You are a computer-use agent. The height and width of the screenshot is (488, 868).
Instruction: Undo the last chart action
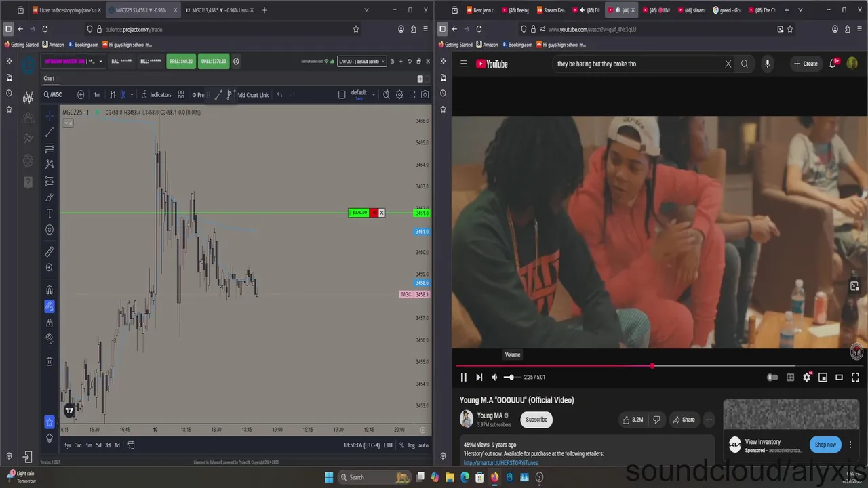pyautogui.click(x=279, y=94)
